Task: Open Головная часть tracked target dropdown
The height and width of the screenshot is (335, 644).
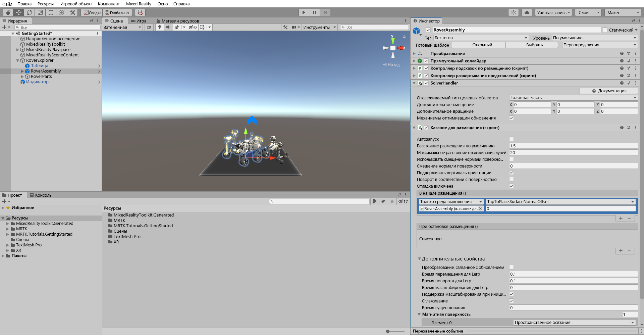Action: click(x=574, y=98)
